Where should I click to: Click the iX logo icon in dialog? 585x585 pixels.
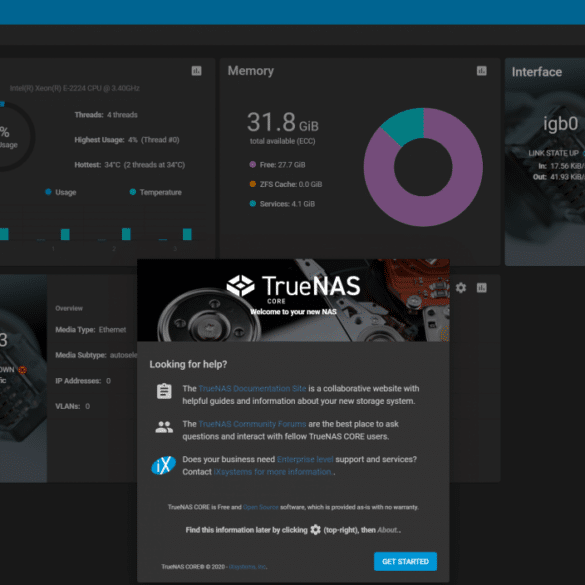pyautogui.click(x=163, y=465)
